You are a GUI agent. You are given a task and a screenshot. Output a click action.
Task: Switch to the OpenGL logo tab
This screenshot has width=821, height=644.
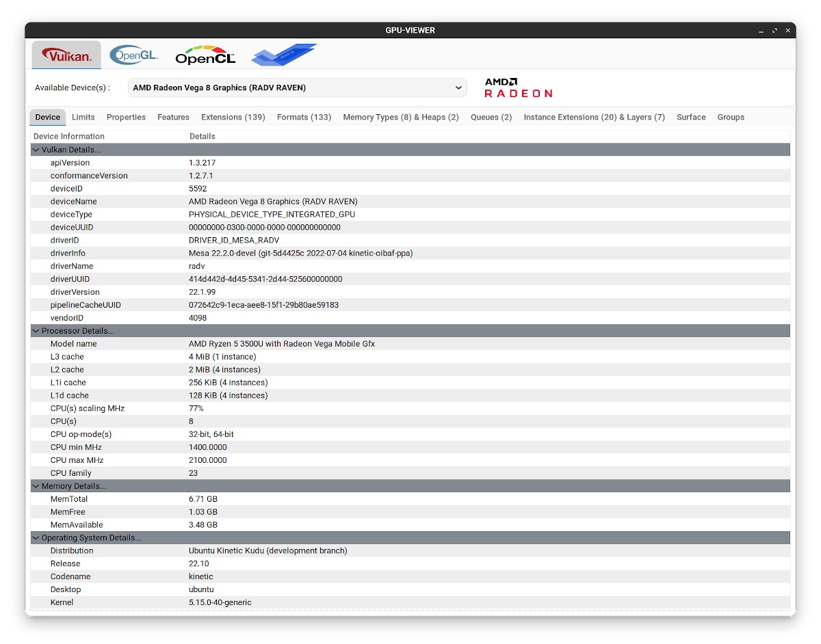(134, 55)
